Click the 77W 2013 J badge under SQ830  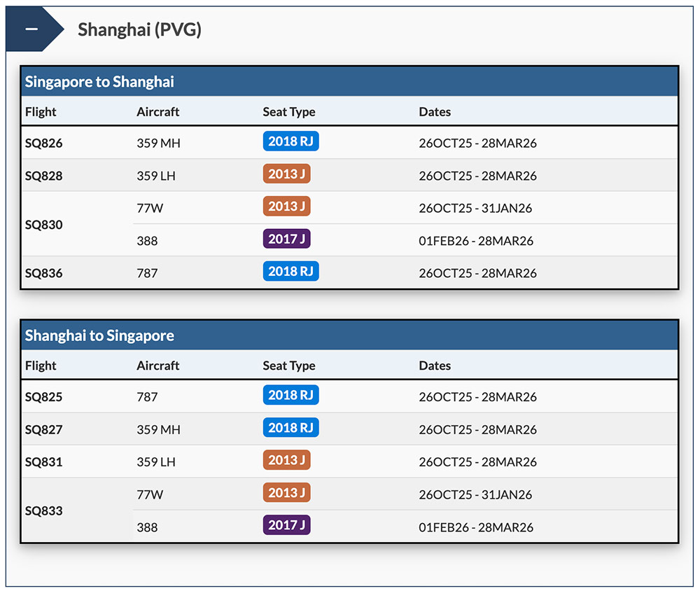pyautogui.click(x=286, y=207)
